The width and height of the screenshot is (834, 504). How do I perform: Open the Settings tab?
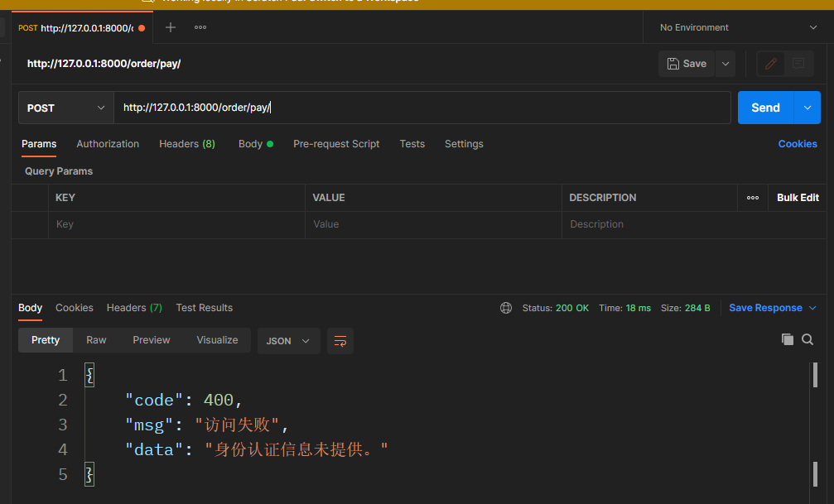click(464, 144)
